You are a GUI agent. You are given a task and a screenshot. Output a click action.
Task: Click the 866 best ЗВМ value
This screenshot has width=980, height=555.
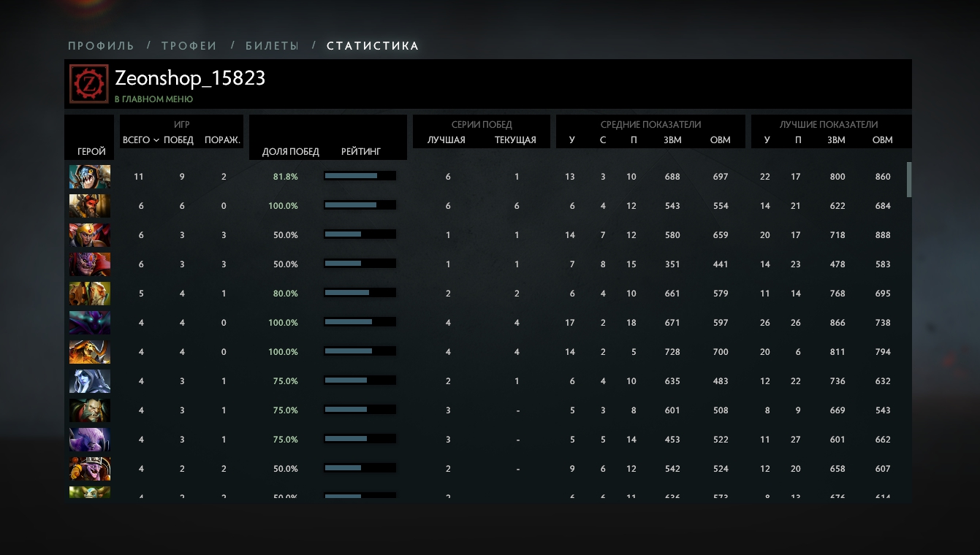[x=837, y=323]
